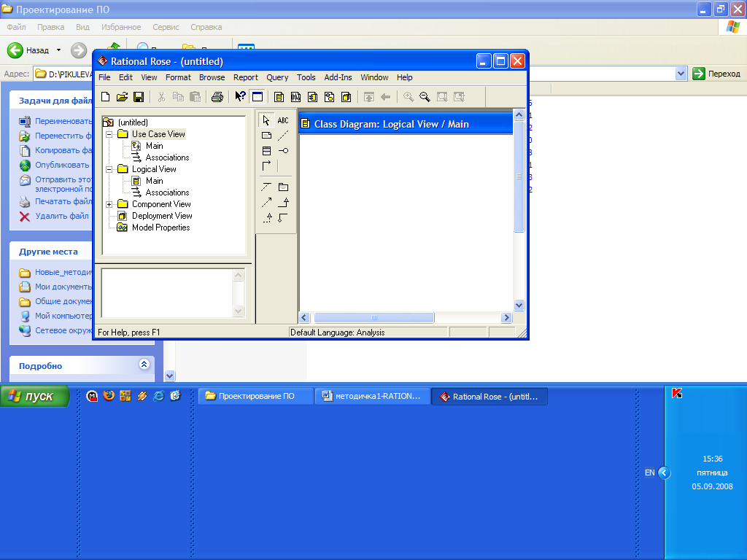Create a new model with the New icon
Screen dimensions: 747x560
(x=105, y=97)
